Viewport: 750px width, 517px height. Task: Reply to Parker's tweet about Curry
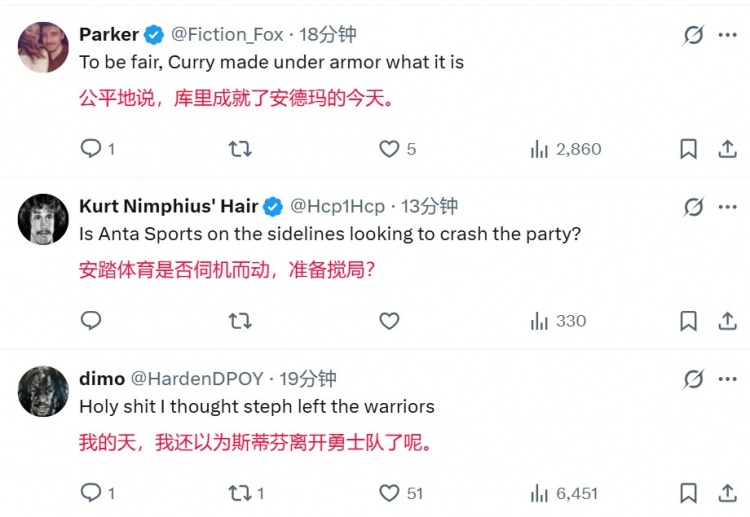[91, 149]
